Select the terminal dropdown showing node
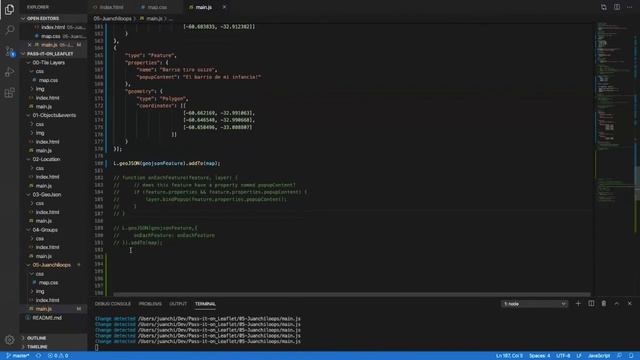This screenshot has width=640, height=360. click(x=534, y=304)
